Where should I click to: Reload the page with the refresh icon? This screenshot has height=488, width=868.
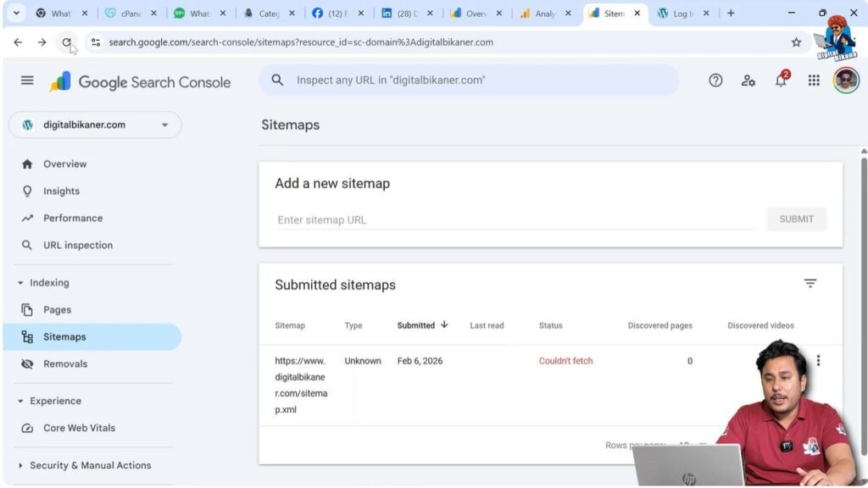(x=66, y=41)
